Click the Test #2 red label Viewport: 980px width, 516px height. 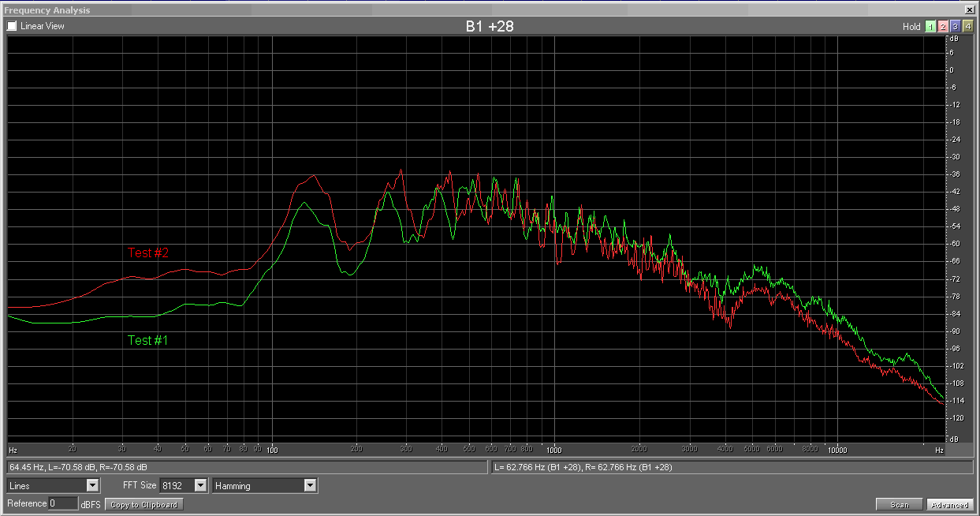click(148, 252)
